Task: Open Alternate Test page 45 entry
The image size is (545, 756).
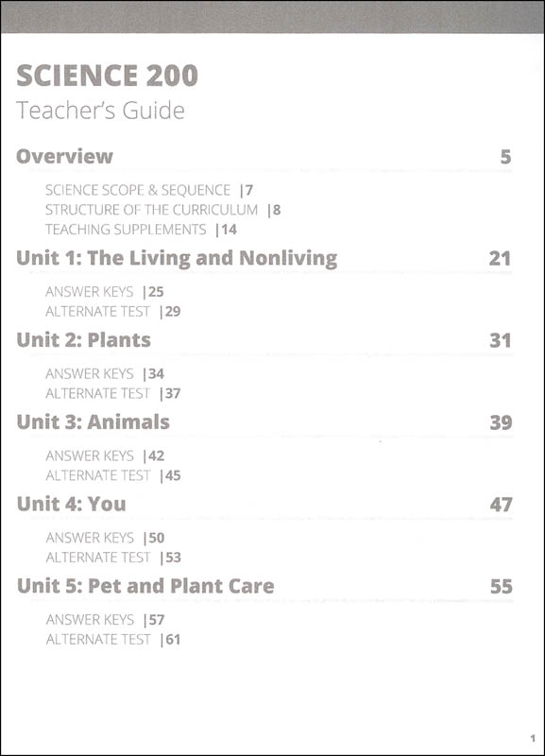Action: pyautogui.click(x=112, y=475)
